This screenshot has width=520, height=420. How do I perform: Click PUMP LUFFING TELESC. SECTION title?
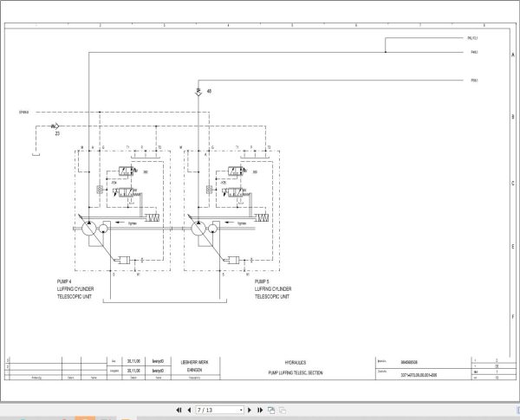pos(296,373)
